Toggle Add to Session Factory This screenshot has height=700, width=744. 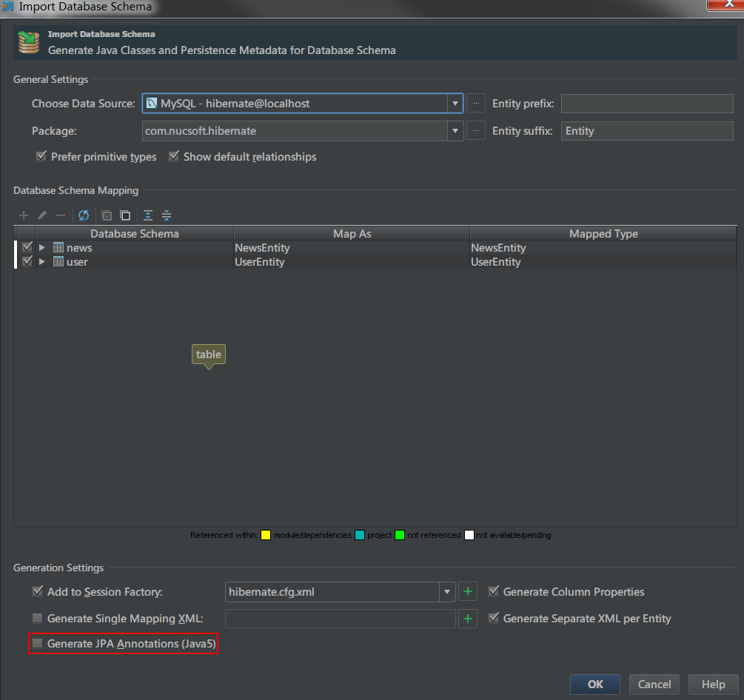click(38, 591)
